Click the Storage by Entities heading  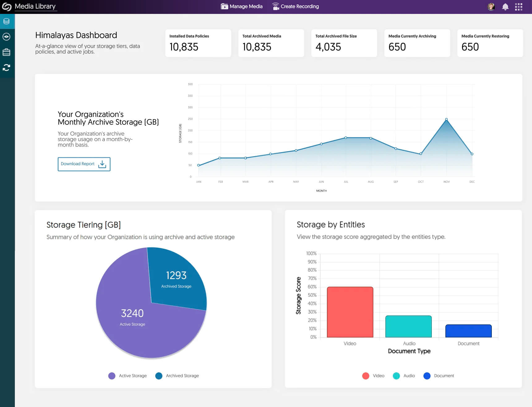tap(331, 225)
